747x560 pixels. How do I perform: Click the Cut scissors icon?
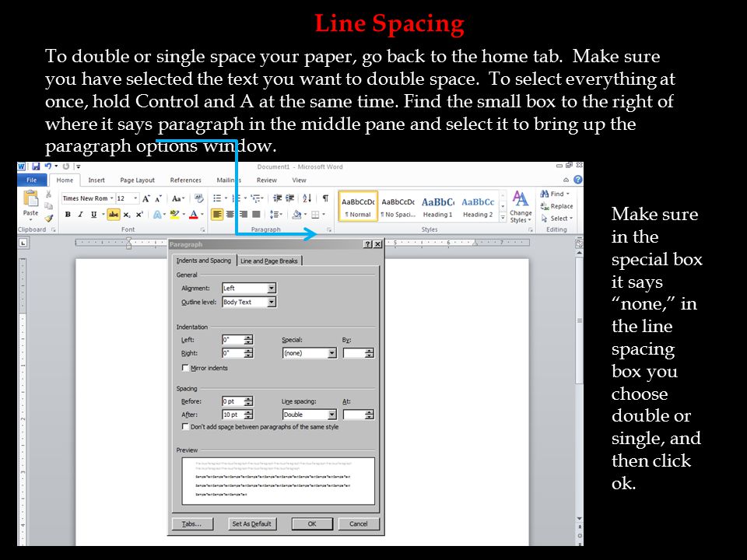48,194
